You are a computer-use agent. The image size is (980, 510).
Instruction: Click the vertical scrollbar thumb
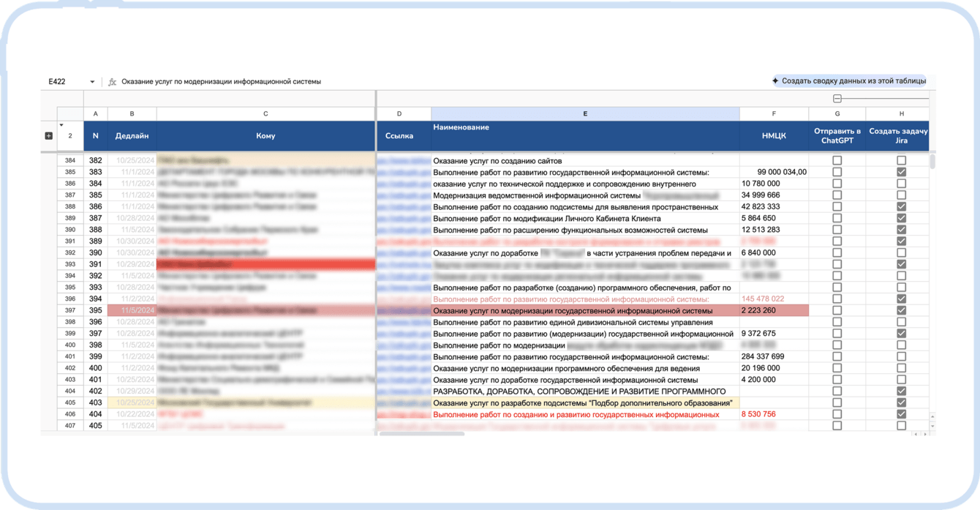coord(932,162)
